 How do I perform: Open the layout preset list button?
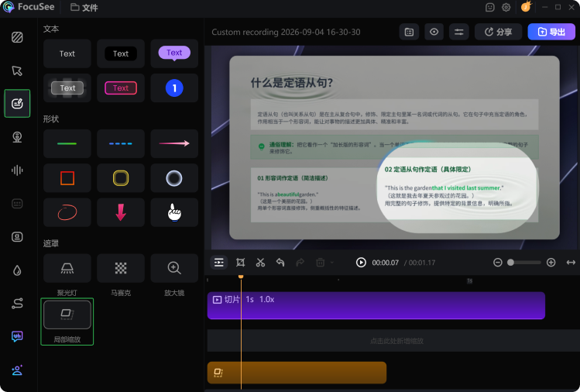pyautogui.click(x=409, y=33)
